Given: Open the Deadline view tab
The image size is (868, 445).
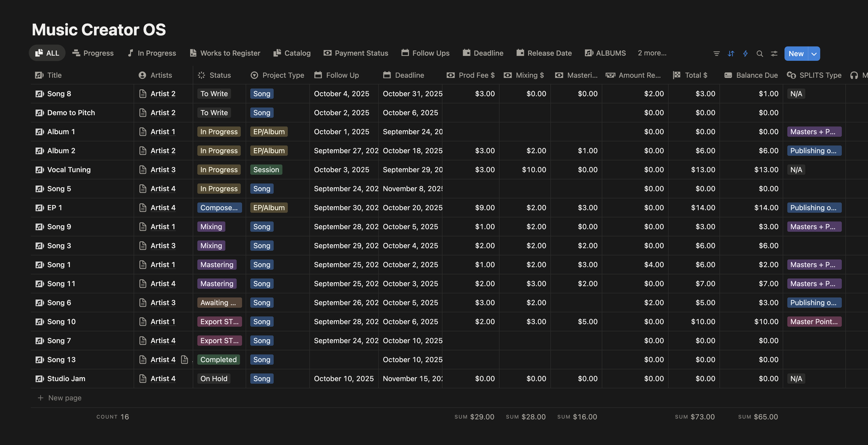Looking at the screenshot, I should point(483,53).
